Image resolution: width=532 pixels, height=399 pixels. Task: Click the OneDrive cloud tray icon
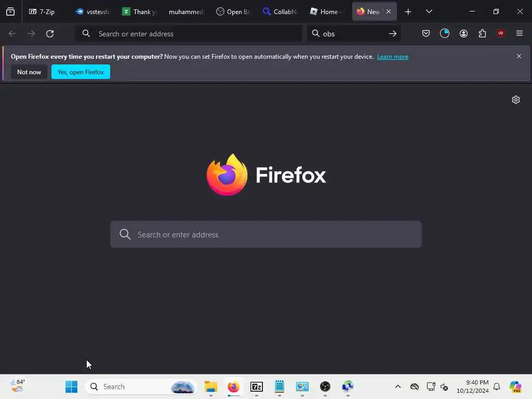click(x=414, y=387)
